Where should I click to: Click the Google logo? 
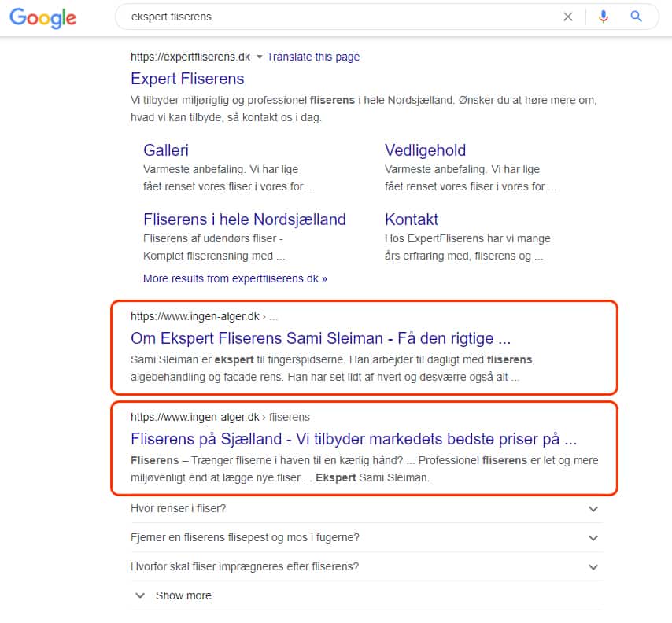[x=43, y=17]
